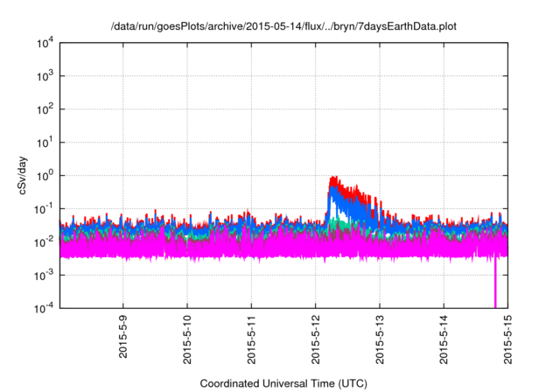Viewport: 560px width, 392px height.
Task: Click the 10^3 y-axis tick label
Action: (45, 76)
